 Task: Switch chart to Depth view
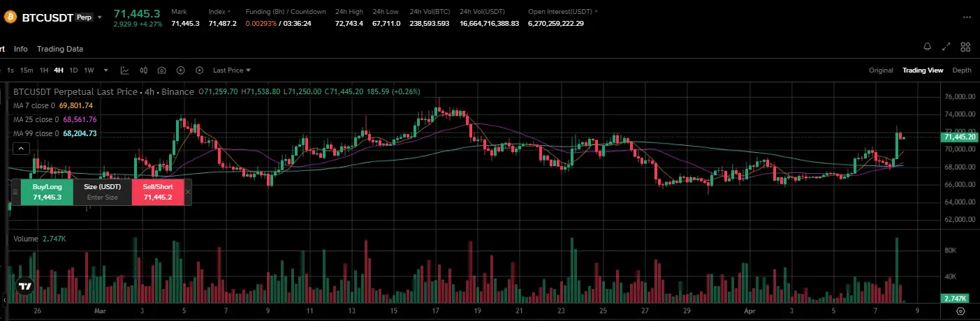[962, 70]
